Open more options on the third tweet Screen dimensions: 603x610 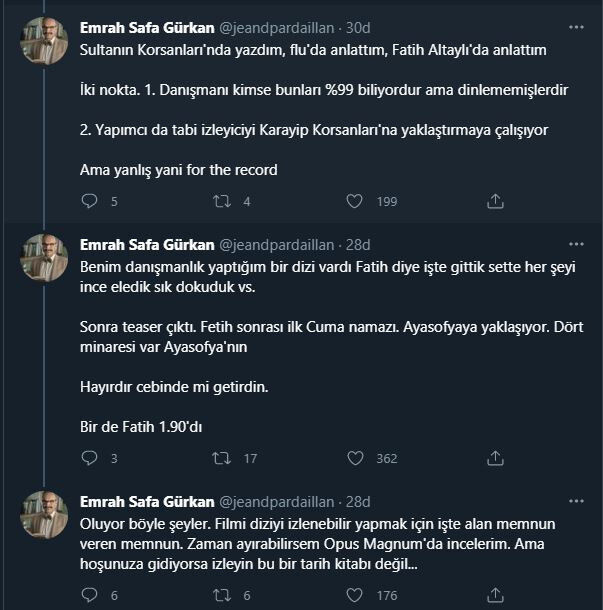click(x=575, y=501)
